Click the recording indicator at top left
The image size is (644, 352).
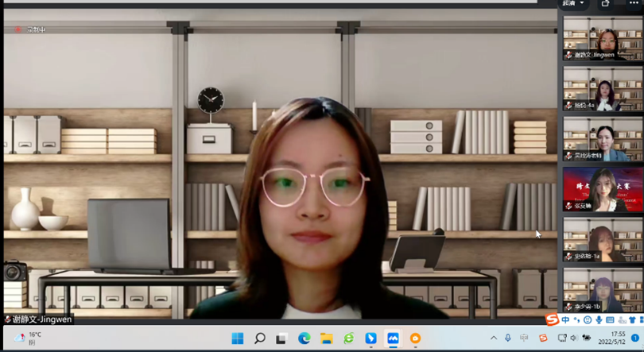coord(30,29)
